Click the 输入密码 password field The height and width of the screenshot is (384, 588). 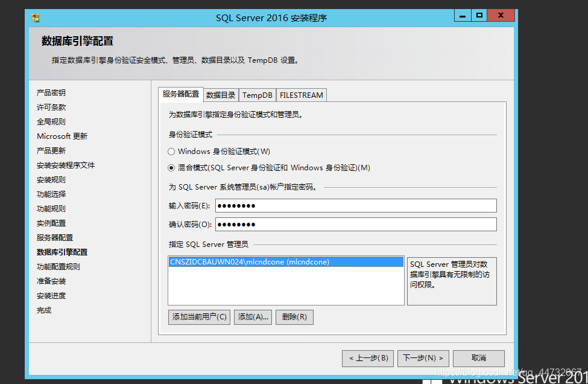pos(356,206)
